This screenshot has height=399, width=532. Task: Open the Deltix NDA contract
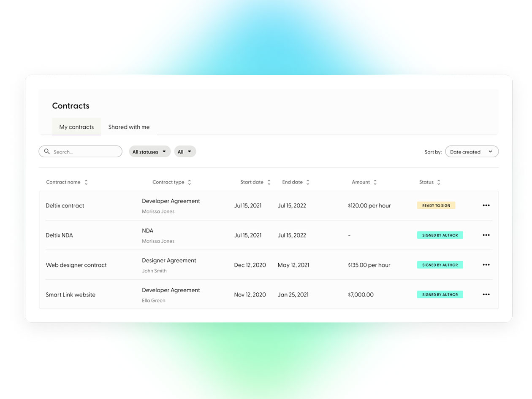[59, 235]
